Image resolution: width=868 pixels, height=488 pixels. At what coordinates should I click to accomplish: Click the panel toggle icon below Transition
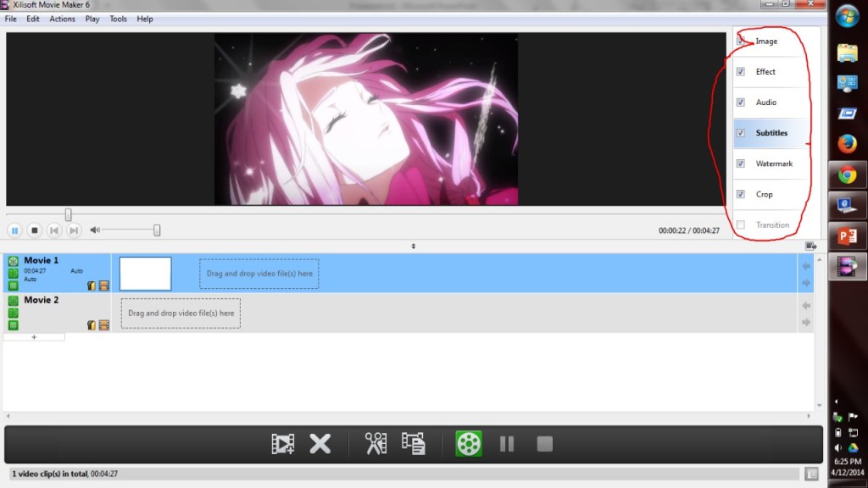click(810, 246)
